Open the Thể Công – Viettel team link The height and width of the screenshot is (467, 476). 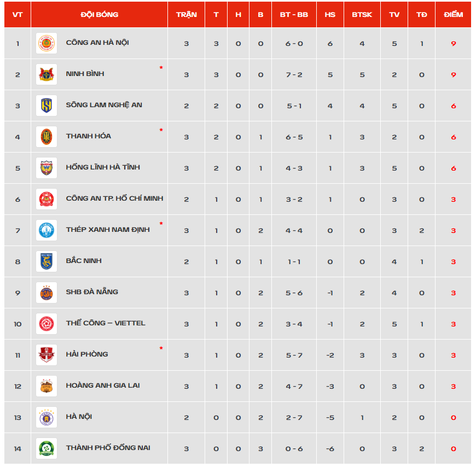click(x=106, y=323)
